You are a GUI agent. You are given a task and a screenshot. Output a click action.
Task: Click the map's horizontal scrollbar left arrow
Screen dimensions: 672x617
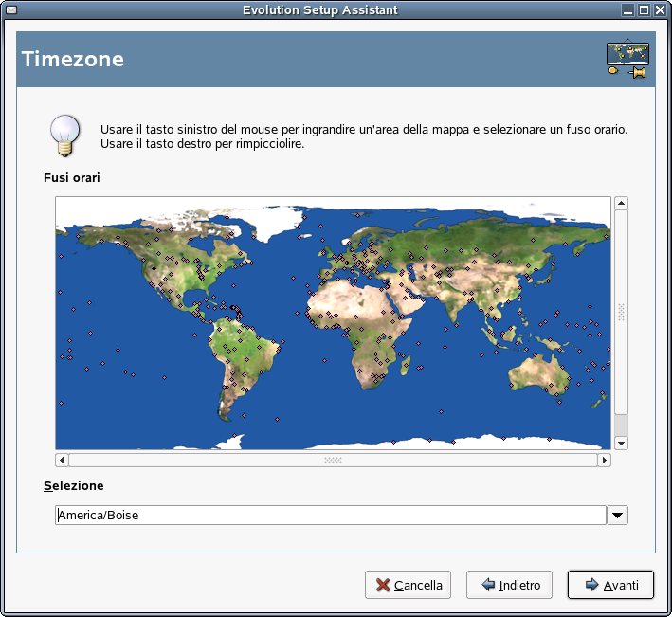[62, 461]
